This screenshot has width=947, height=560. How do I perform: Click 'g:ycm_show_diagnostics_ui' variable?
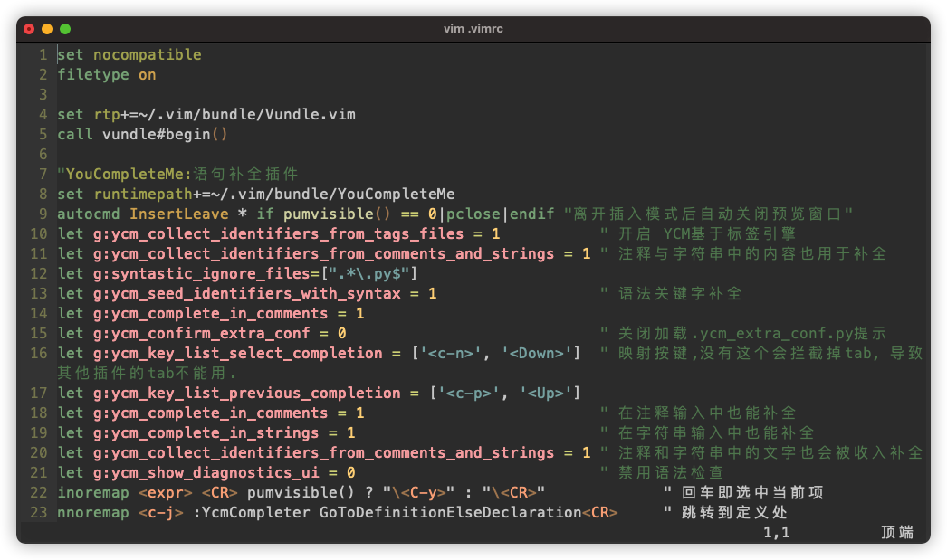206,472
